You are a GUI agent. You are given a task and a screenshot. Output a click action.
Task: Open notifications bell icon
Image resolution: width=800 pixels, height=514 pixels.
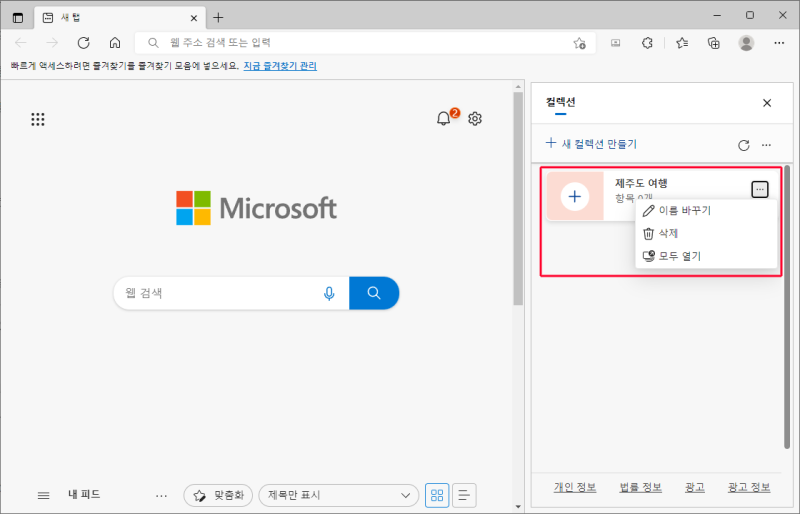coord(443,118)
